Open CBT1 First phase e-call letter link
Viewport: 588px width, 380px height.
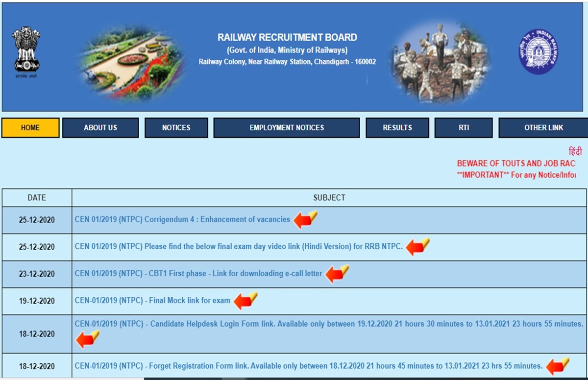click(x=198, y=273)
